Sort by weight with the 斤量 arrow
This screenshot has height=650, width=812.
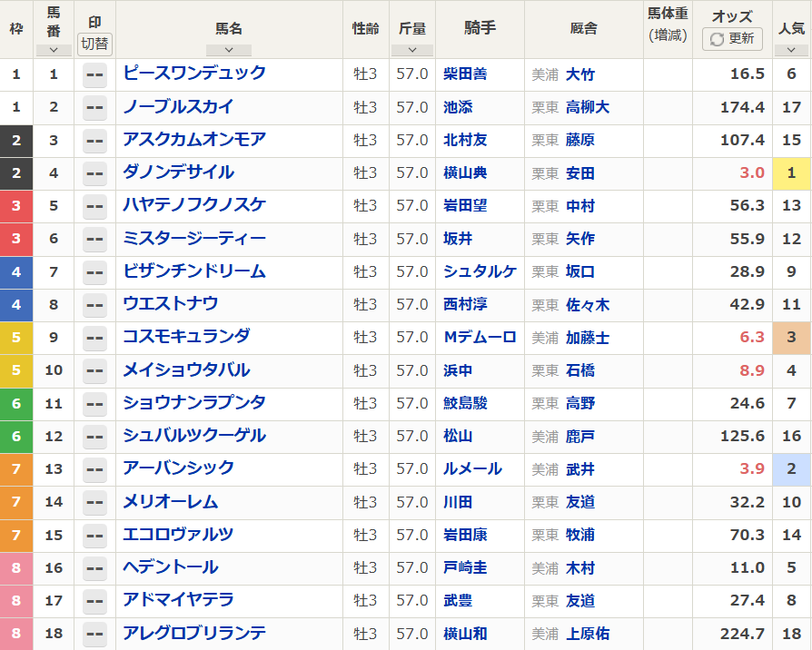click(412, 50)
